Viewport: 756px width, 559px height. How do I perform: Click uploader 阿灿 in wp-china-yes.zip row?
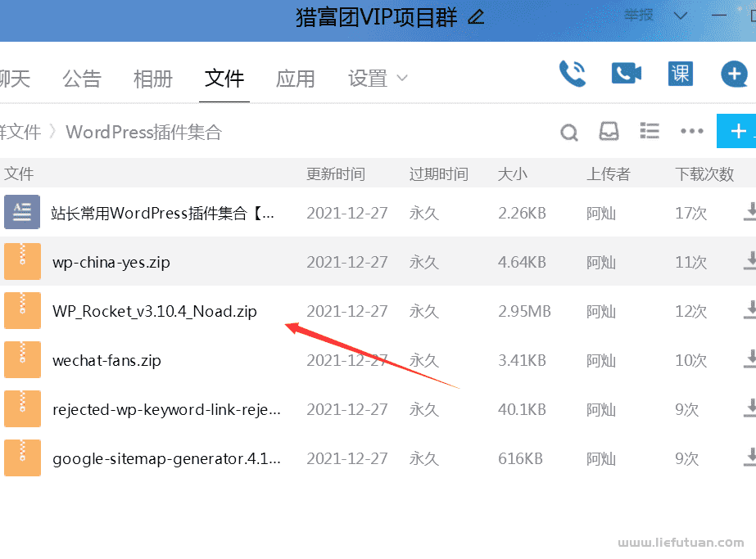pos(600,262)
